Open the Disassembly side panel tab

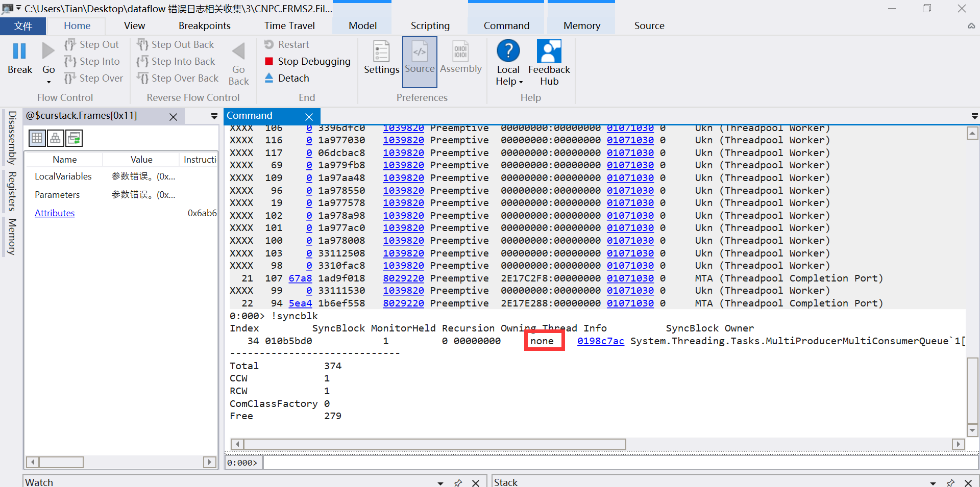(x=12, y=138)
